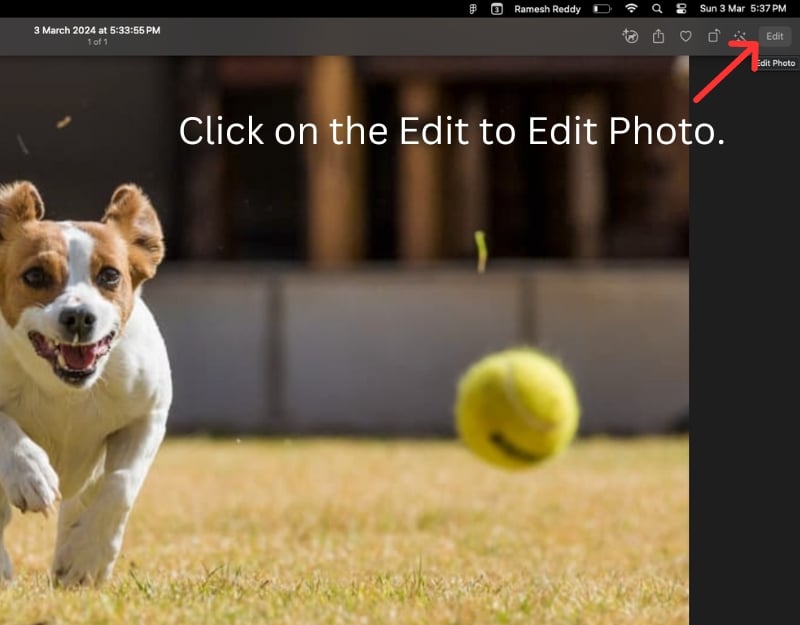Click the date and time Sun 3 Mar
800x625 pixels.
743,9
